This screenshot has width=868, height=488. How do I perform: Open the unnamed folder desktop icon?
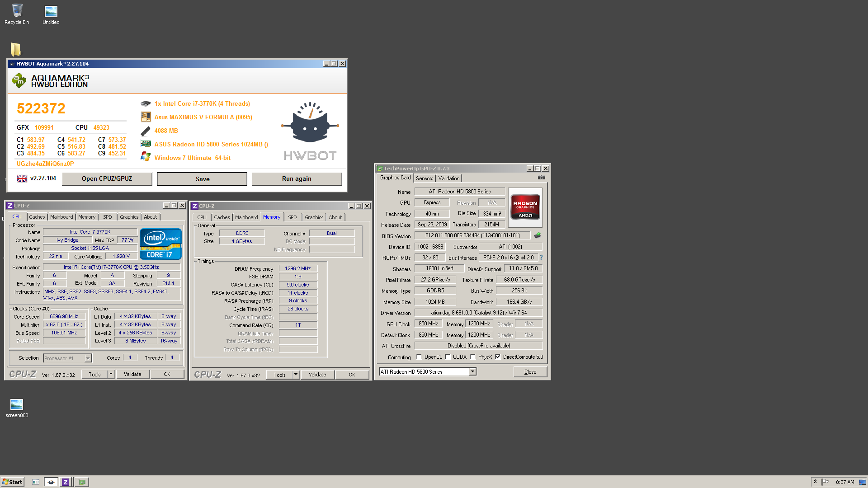point(16,49)
